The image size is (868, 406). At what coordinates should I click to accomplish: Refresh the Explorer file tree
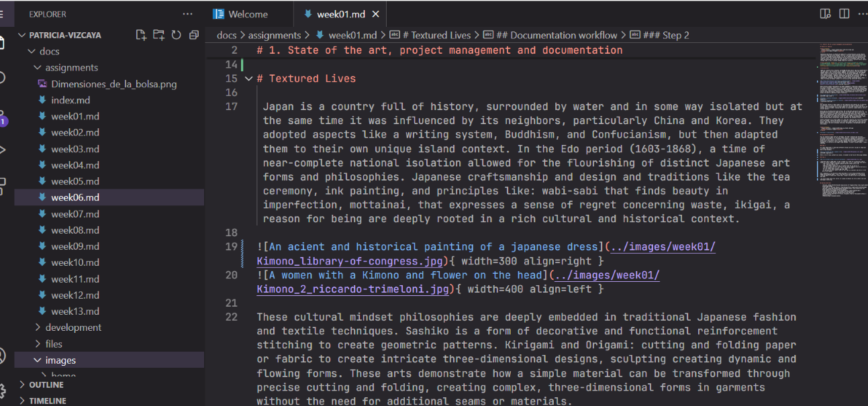pyautogui.click(x=176, y=35)
